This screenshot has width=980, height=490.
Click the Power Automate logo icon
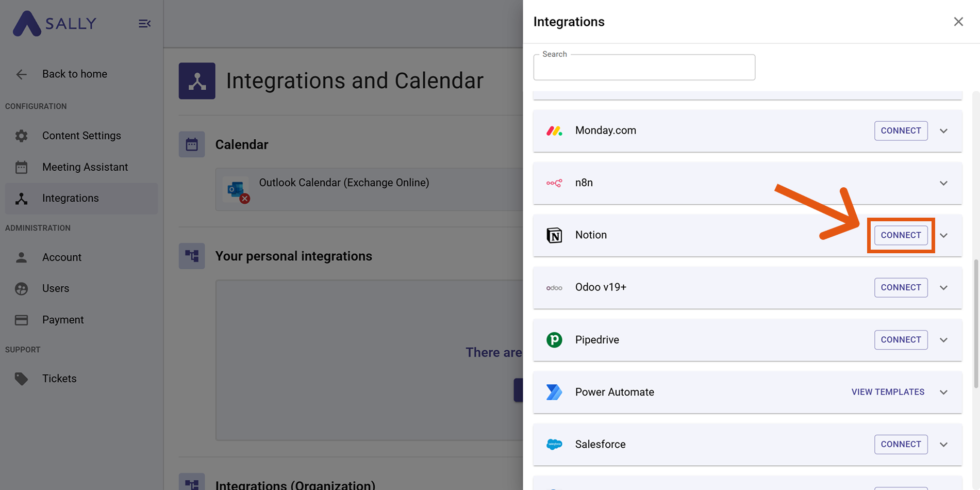click(x=554, y=392)
